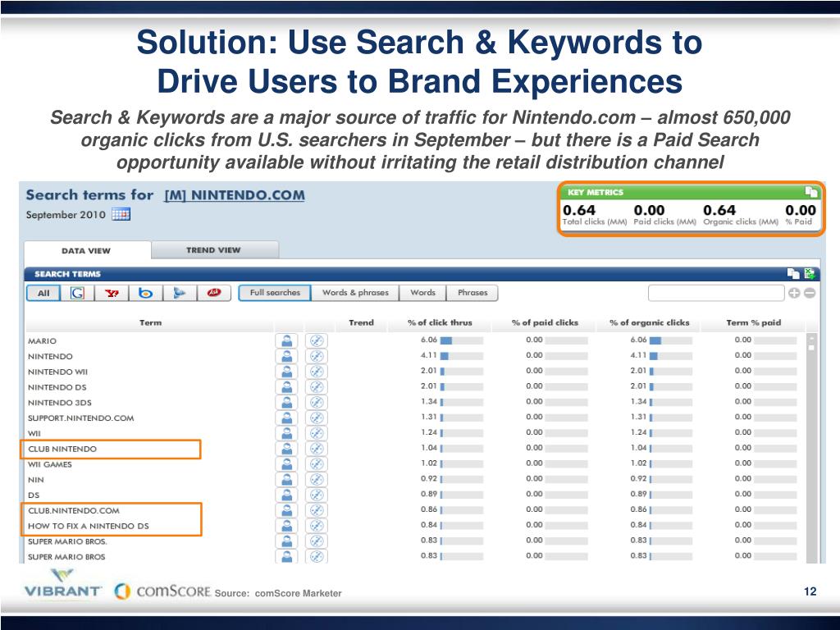Screen dimensions: 840x630
Task: Open the visitor profile icon for SUPPORT.NINTENDO.COM
Action: 286,418
